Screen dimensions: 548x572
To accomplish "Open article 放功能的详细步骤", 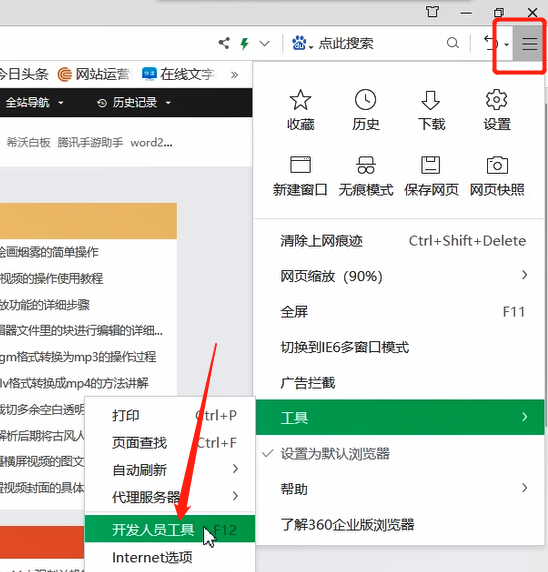I will (45, 305).
